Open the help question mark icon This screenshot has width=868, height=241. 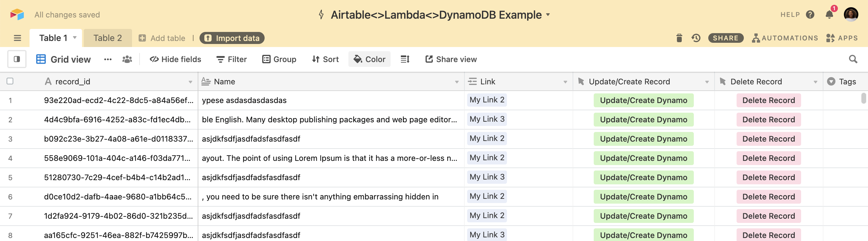tap(810, 14)
